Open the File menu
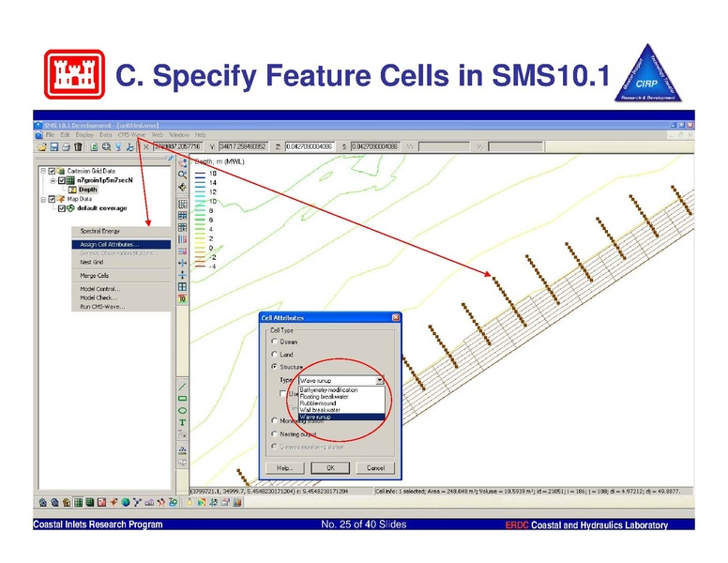The height and width of the screenshot is (563, 728). click(50, 135)
